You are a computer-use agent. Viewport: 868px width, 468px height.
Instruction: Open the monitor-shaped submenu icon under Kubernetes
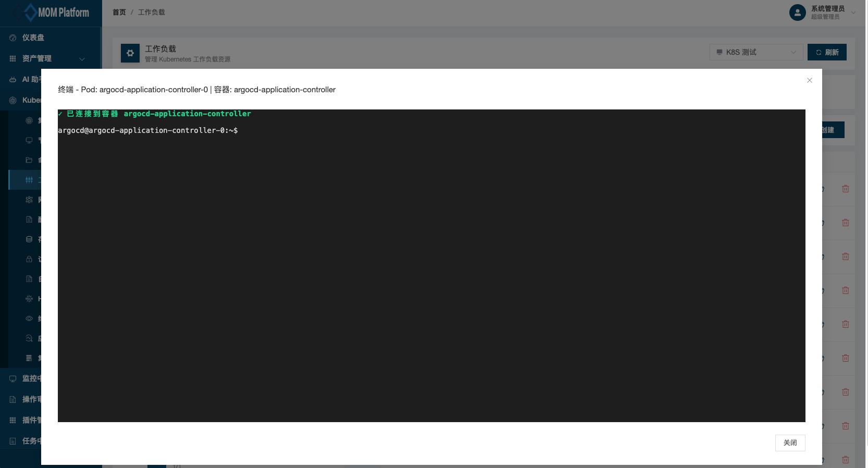click(x=29, y=140)
